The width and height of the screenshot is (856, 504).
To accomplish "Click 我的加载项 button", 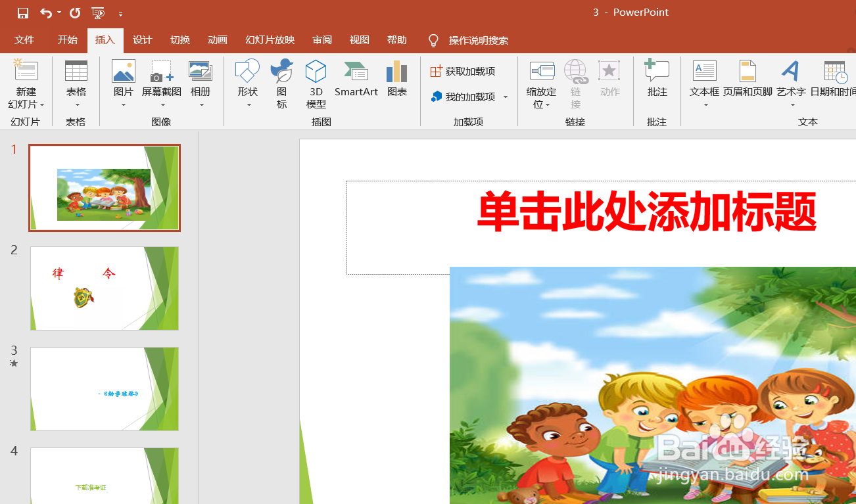I will pos(463,97).
